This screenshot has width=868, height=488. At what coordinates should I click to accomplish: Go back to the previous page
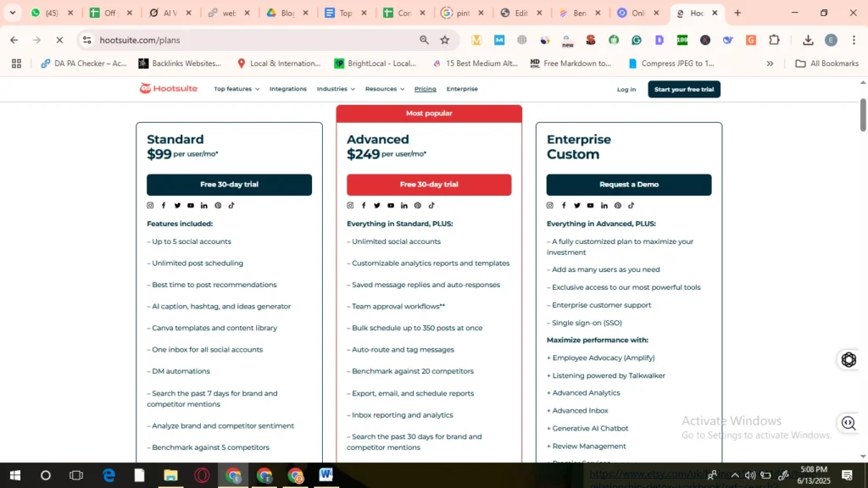click(14, 40)
